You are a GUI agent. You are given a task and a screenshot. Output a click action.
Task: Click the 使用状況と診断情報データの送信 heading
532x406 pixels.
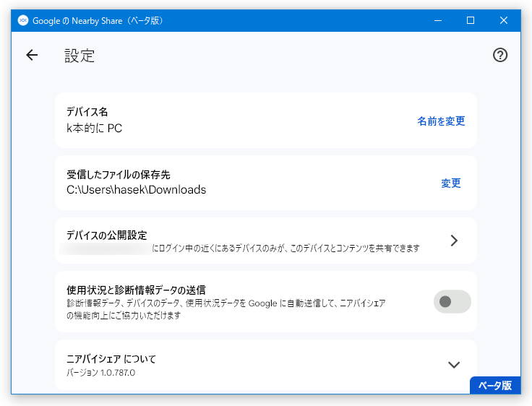tap(136, 290)
